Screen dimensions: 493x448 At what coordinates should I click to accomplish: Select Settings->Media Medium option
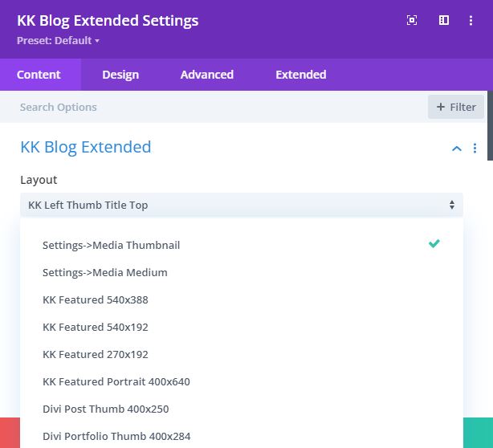point(242,272)
